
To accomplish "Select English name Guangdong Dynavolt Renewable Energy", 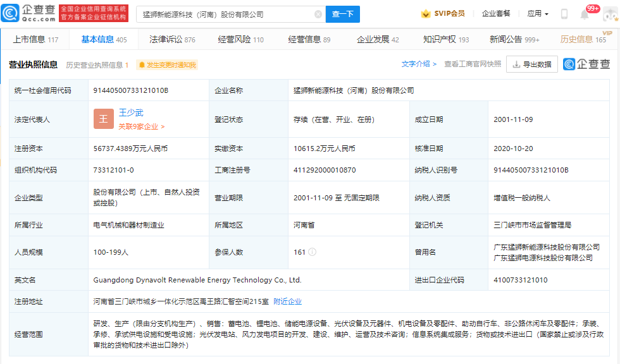I will coord(197,280).
